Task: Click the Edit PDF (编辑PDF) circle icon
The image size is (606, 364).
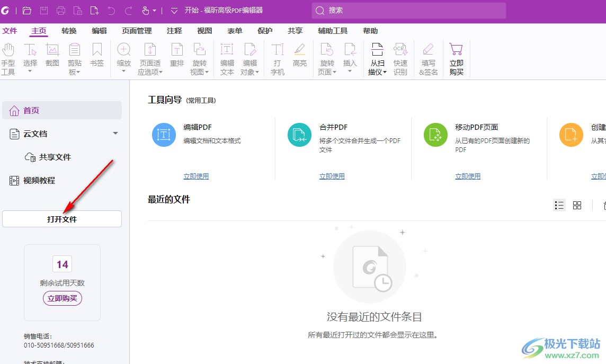Action: point(164,135)
